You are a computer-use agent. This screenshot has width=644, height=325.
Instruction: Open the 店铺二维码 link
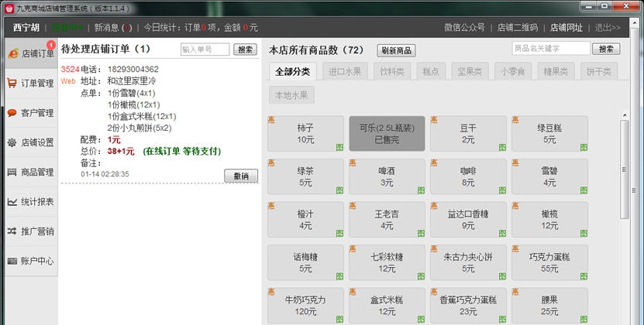[x=518, y=28]
